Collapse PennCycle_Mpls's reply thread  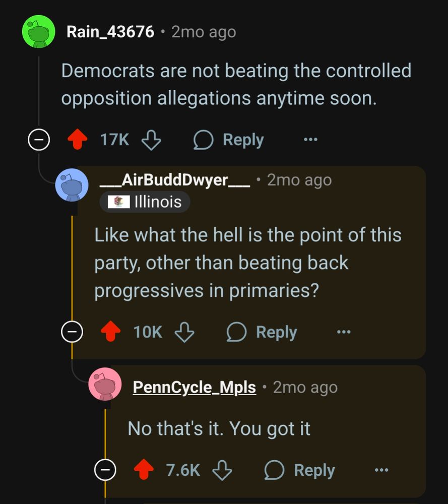pyautogui.click(x=105, y=470)
